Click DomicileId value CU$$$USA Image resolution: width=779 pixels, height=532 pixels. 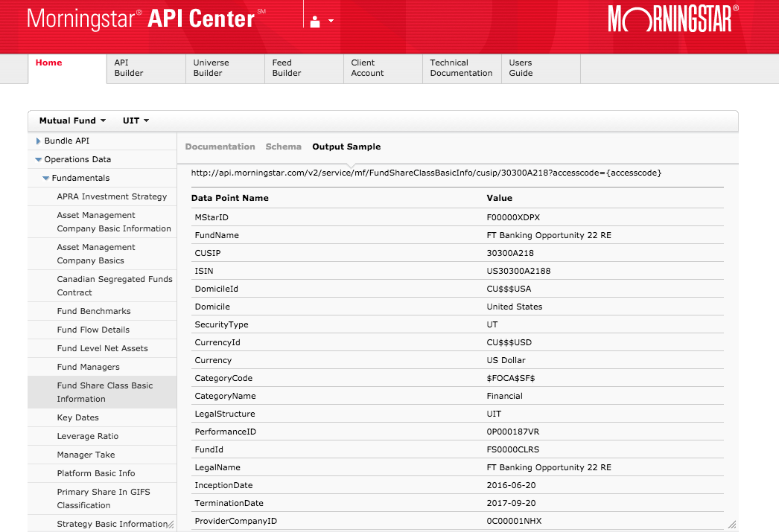coord(509,289)
